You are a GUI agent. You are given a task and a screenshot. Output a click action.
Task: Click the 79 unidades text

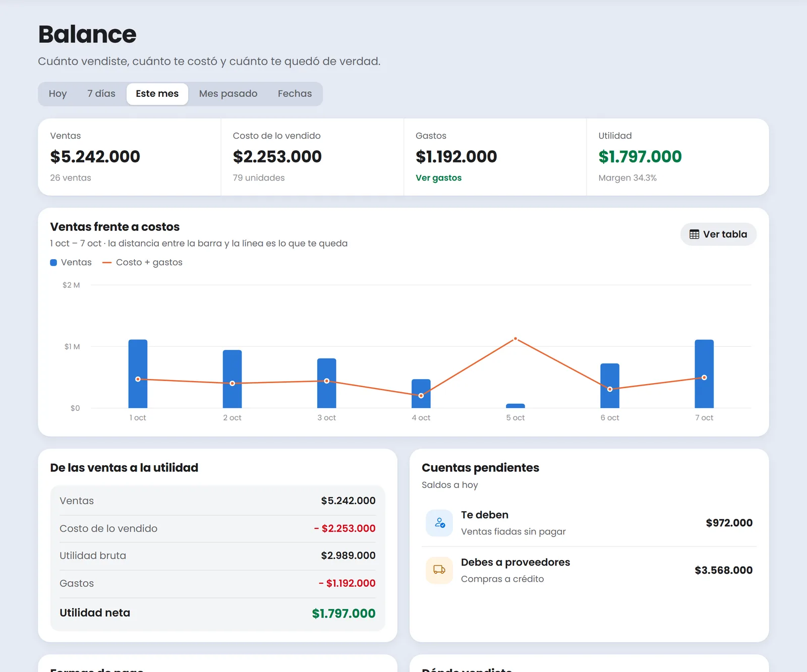(259, 178)
